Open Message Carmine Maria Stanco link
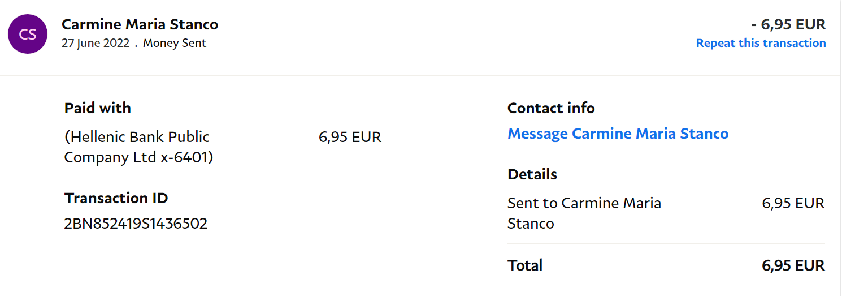The image size is (868, 296). point(618,134)
